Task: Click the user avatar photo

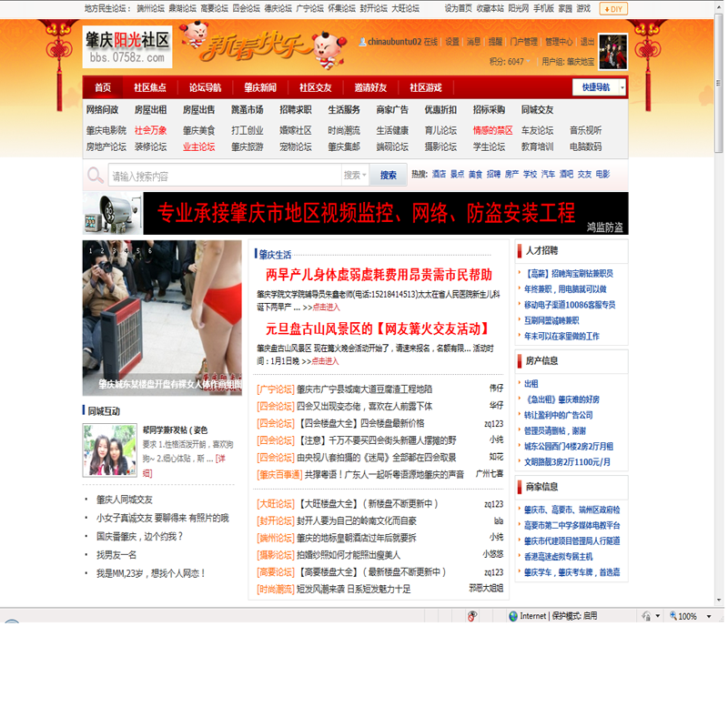Action: point(612,51)
